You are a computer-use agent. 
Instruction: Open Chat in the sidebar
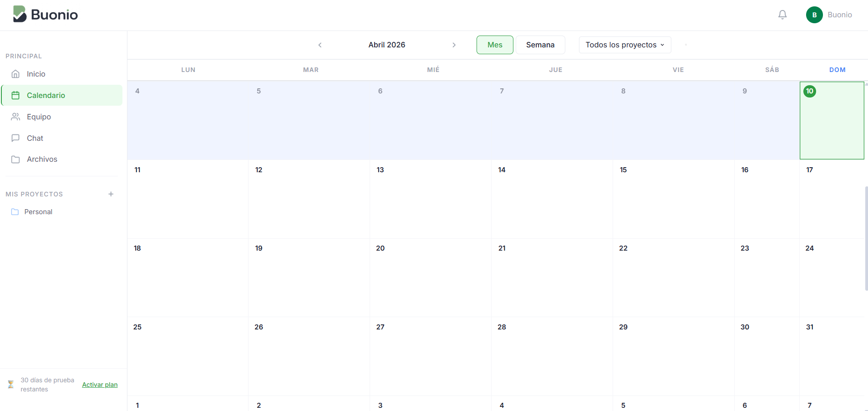pyautogui.click(x=62, y=138)
